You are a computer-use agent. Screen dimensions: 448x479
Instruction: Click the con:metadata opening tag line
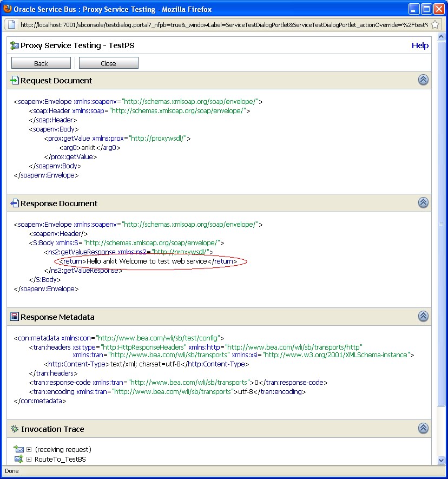point(119,338)
